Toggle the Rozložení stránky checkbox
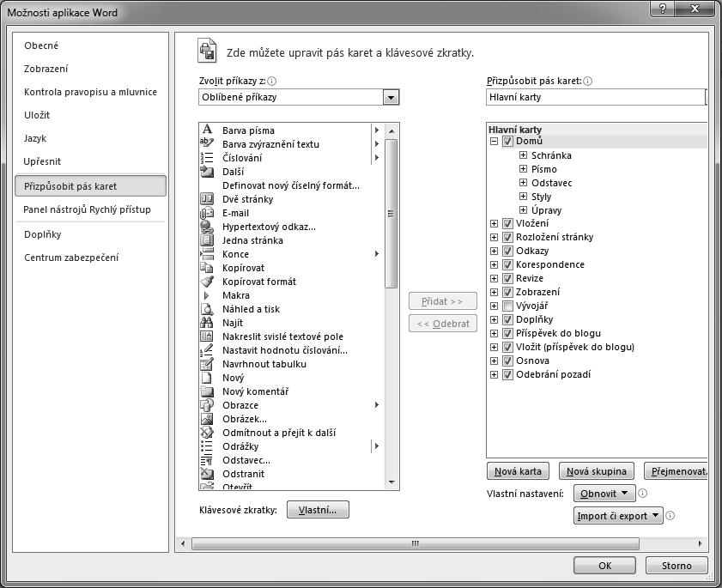The image size is (722, 588). click(507, 237)
